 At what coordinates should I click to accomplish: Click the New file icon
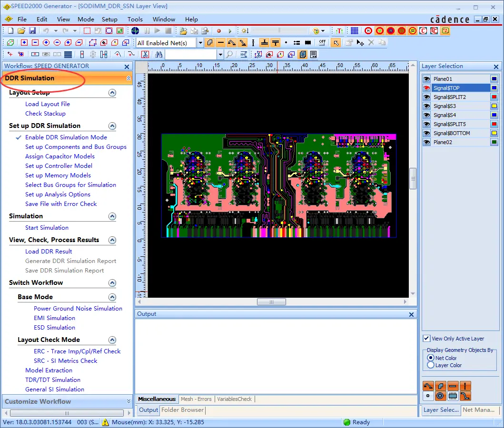point(10,31)
